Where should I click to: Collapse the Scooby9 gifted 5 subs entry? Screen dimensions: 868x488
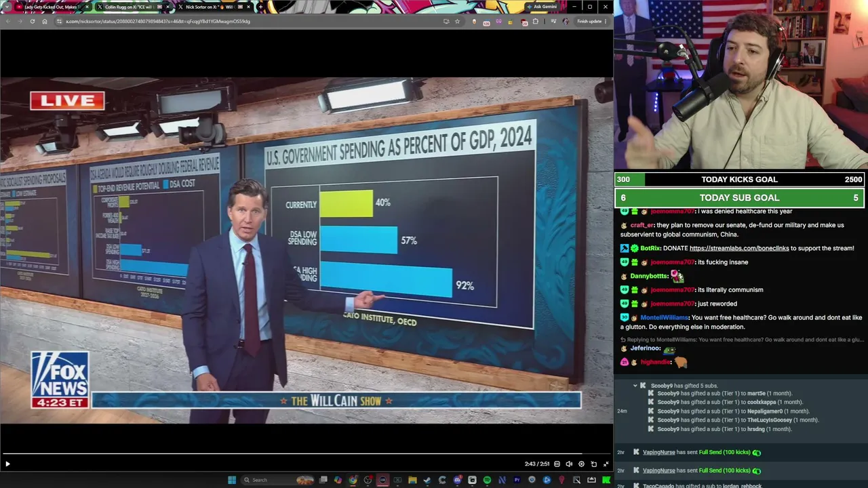[x=635, y=386]
